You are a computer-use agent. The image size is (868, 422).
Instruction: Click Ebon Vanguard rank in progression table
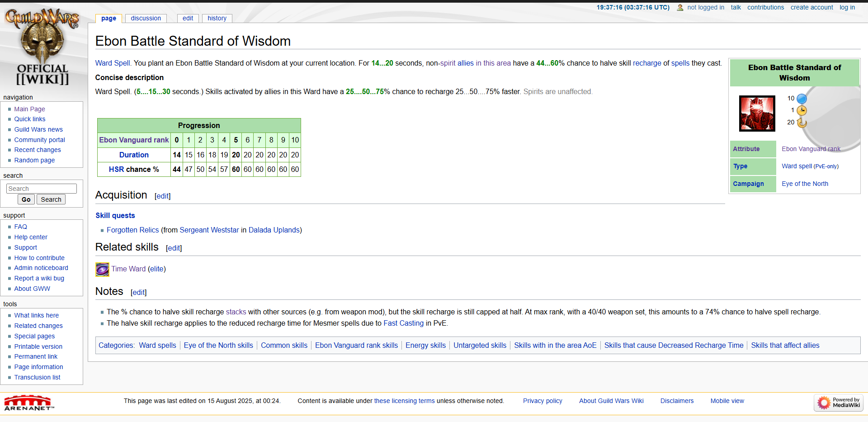[x=134, y=140]
